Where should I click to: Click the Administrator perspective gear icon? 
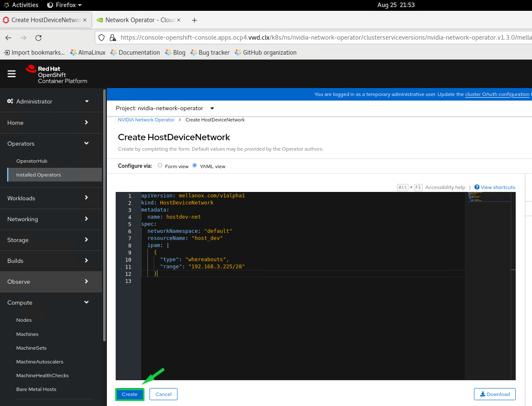coord(10,101)
